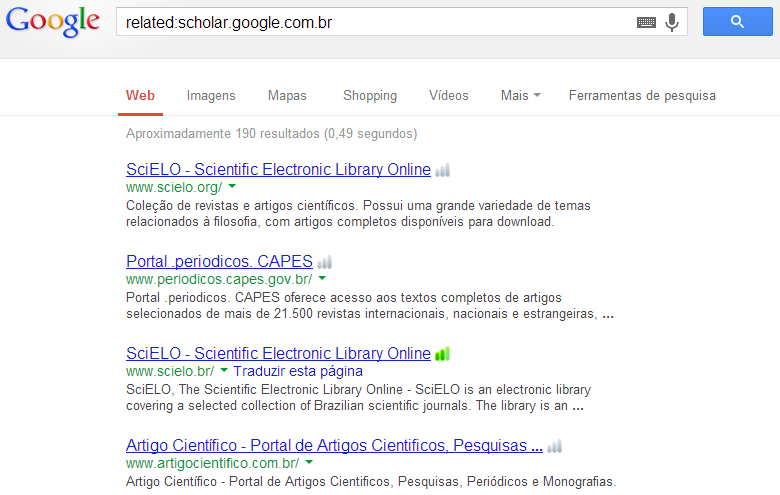Click the blue magnifier search button
The height and width of the screenshot is (495, 780).
click(737, 21)
